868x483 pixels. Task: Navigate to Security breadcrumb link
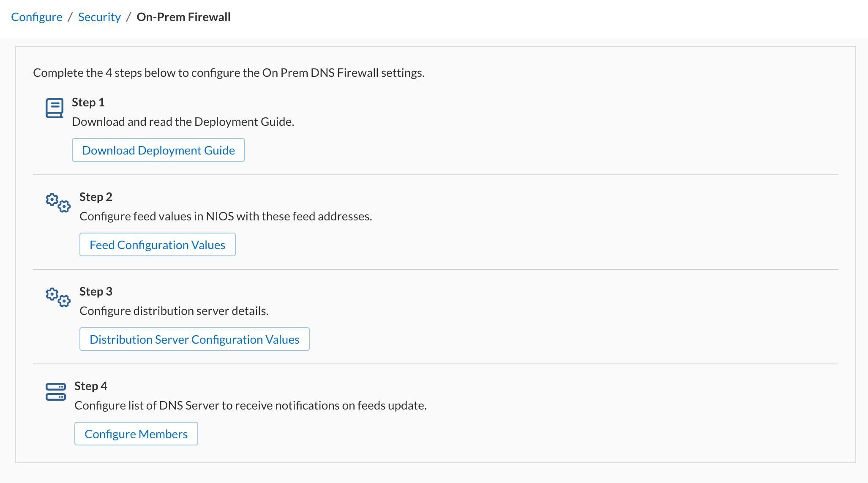[99, 17]
